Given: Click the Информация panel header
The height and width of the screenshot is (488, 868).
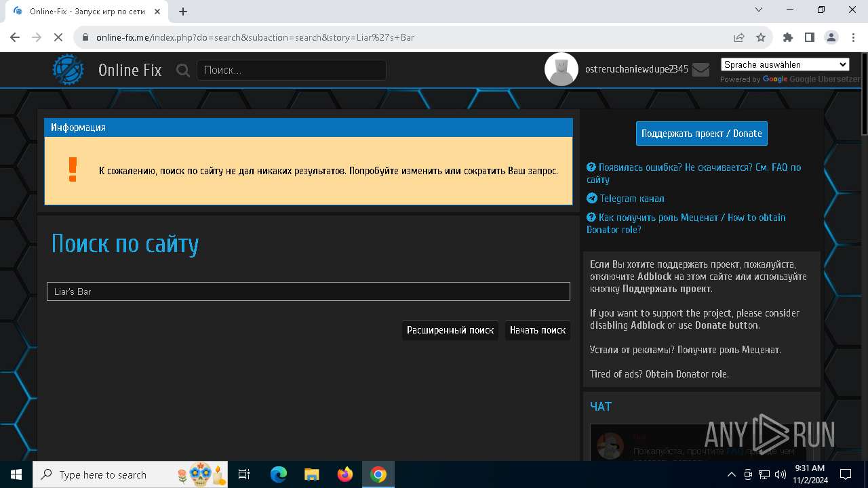Looking at the screenshot, I should tap(309, 127).
